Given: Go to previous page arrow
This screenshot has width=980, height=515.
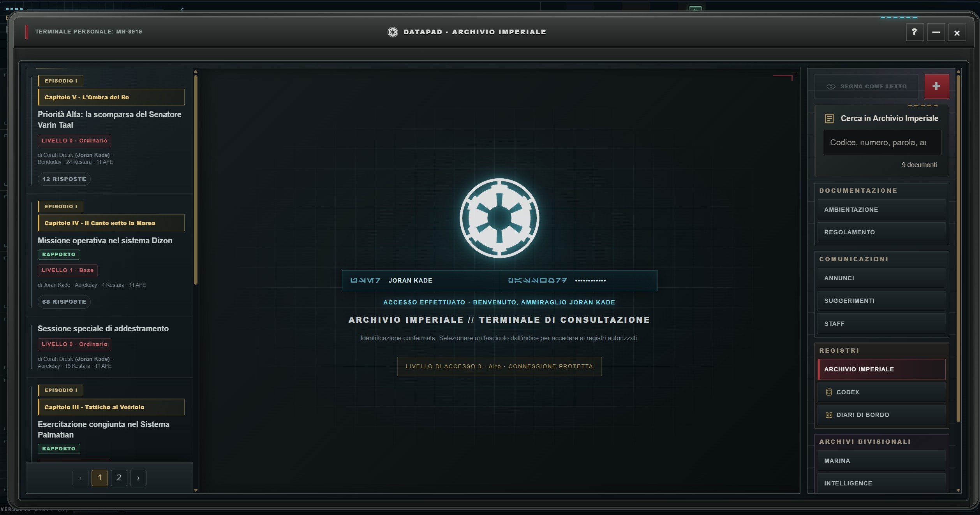Looking at the screenshot, I should click(x=80, y=478).
